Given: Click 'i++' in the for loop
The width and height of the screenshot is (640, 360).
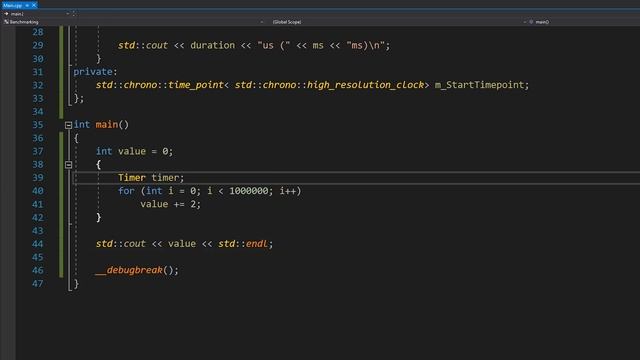Looking at the screenshot, I should [288, 191].
